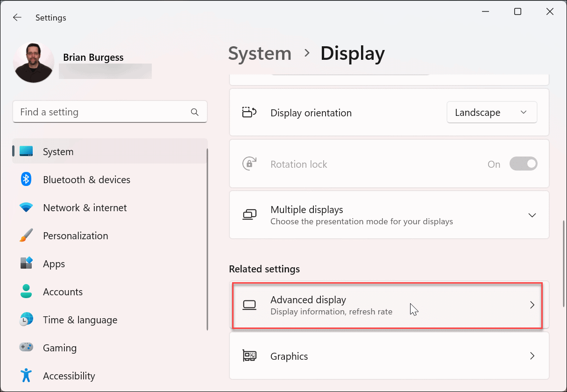
Task: Click the Network & internet icon
Action: point(26,207)
